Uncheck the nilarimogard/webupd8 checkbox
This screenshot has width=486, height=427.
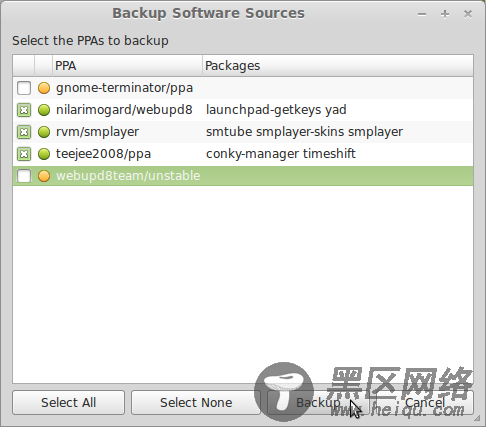point(24,110)
